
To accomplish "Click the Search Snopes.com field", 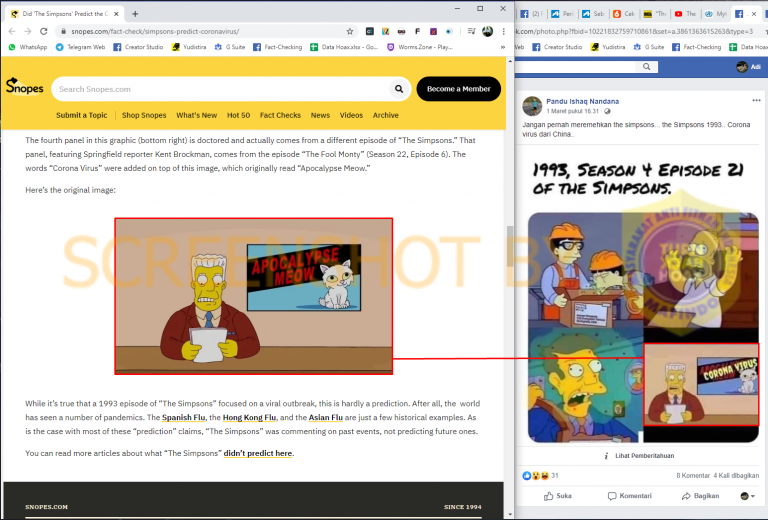I will click(220, 89).
